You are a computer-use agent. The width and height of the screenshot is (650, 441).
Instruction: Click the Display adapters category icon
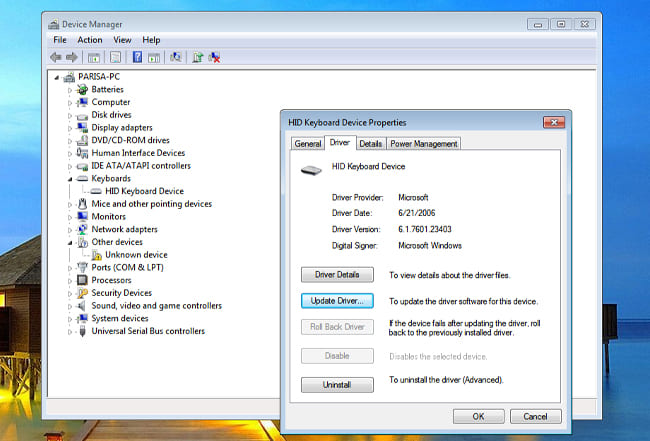pyautogui.click(x=82, y=128)
